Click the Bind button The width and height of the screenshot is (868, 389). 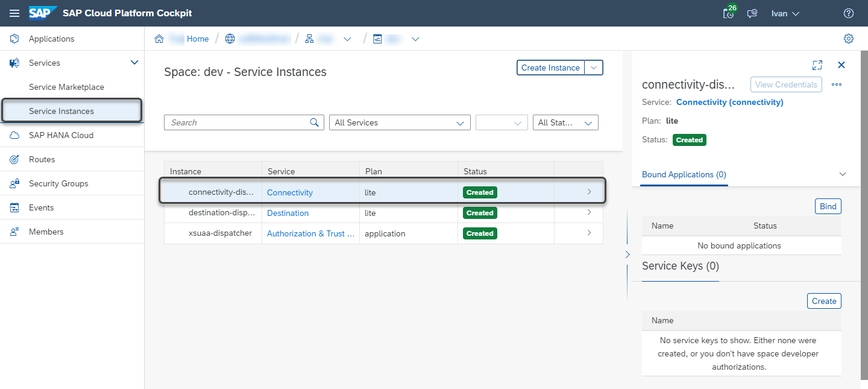click(x=828, y=206)
